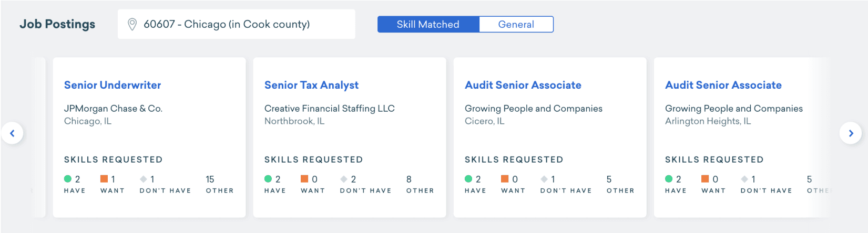Click the next arrow carousel button

tap(850, 133)
